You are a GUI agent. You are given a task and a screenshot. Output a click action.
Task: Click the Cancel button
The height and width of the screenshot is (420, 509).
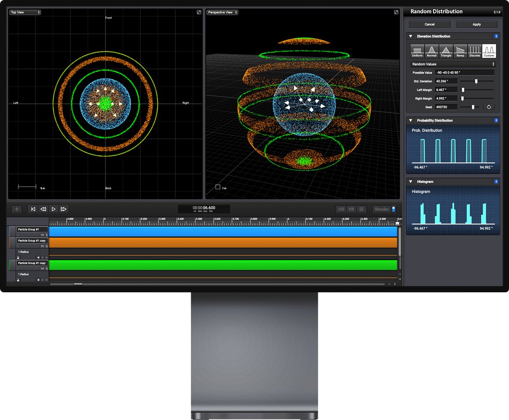pyautogui.click(x=429, y=25)
